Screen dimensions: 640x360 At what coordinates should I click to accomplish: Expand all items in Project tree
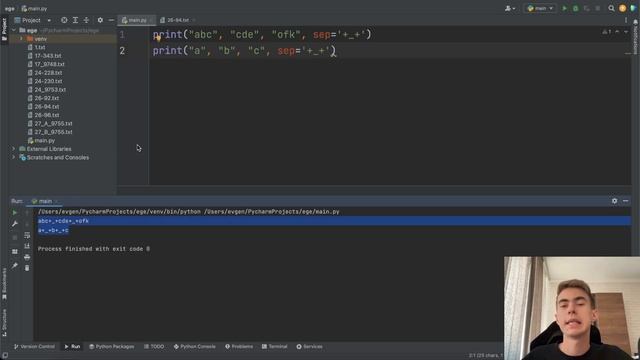tap(75, 20)
